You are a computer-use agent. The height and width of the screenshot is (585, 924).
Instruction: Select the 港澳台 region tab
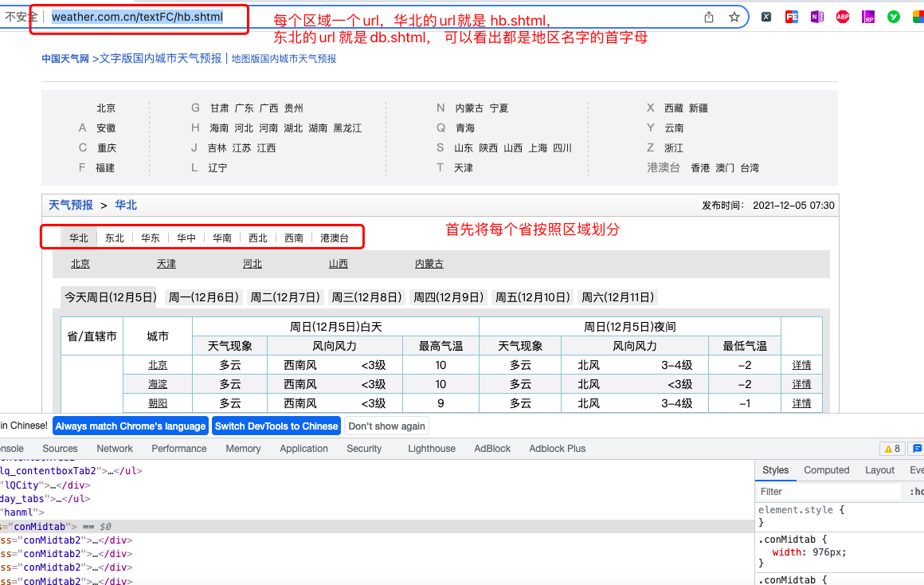pyautogui.click(x=335, y=238)
